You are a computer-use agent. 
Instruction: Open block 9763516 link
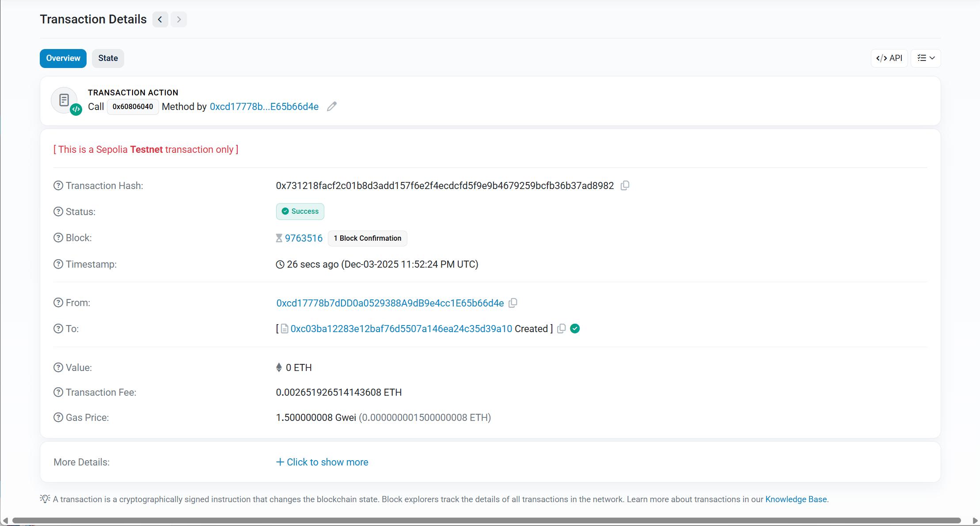pyautogui.click(x=304, y=238)
